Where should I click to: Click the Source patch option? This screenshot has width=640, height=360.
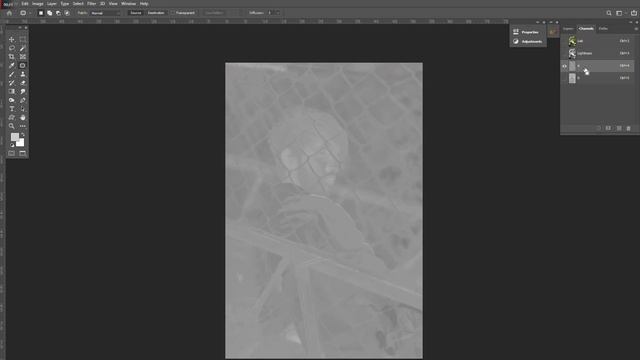pos(136,13)
